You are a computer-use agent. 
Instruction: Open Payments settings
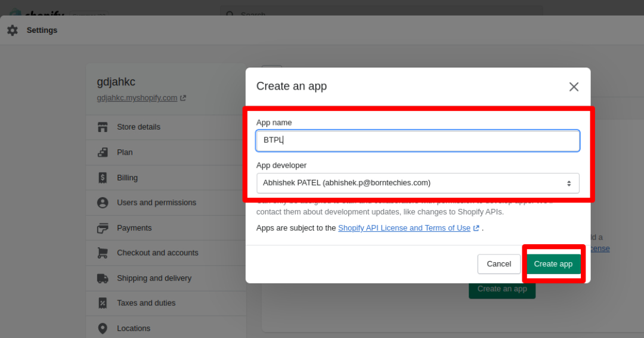[166, 228]
